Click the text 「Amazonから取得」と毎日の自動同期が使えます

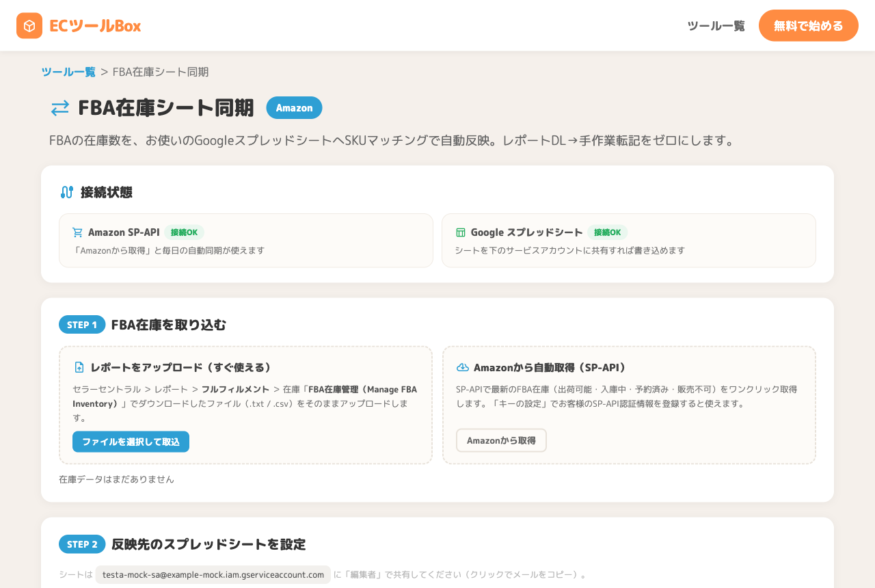coord(168,250)
